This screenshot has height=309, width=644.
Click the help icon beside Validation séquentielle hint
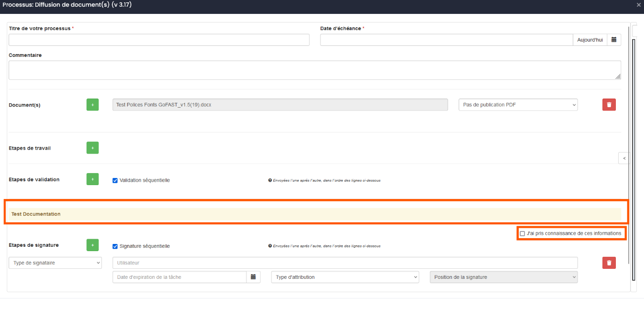[270, 181]
